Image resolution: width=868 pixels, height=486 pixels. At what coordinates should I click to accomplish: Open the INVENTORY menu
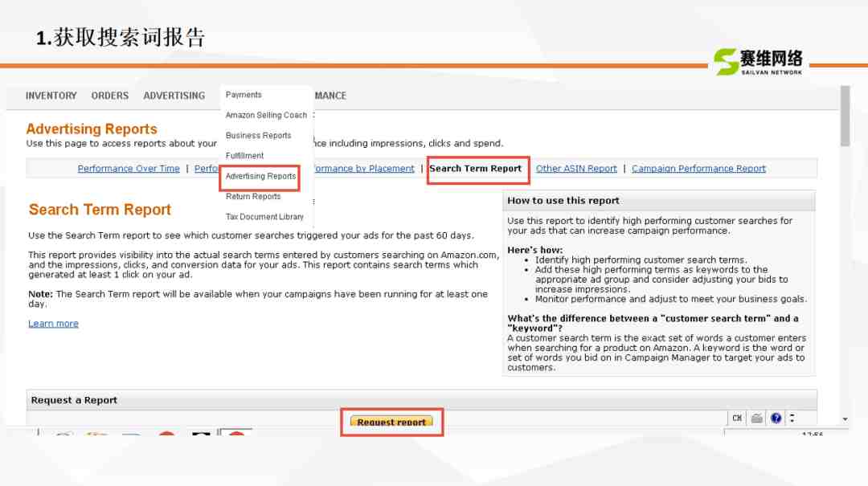point(51,96)
